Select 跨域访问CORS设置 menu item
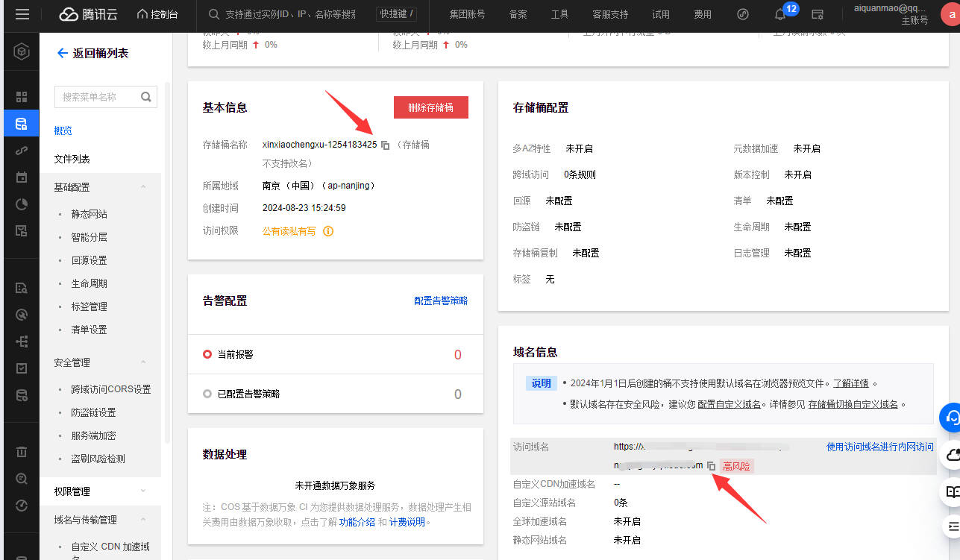Viewport: 960px width, 560px height. [x=111, y=389]
